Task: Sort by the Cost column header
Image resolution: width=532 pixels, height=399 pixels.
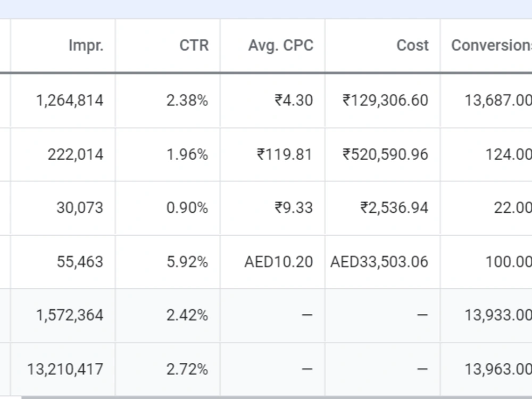Action: pyautogui.click(x=413, y=45)
